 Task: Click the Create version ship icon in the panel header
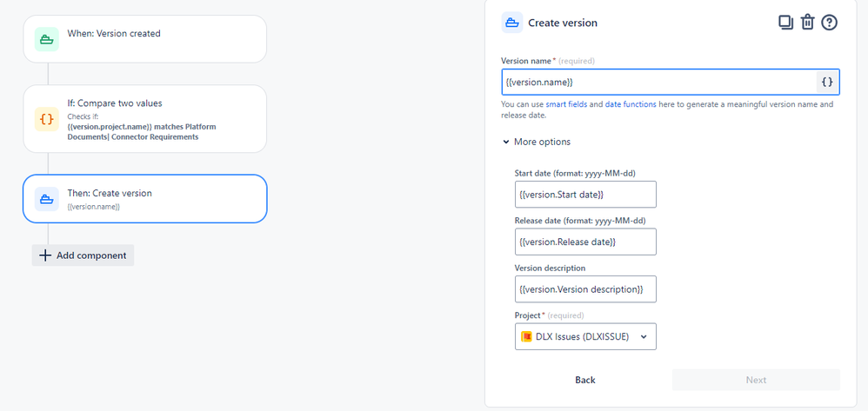[512, 23]
